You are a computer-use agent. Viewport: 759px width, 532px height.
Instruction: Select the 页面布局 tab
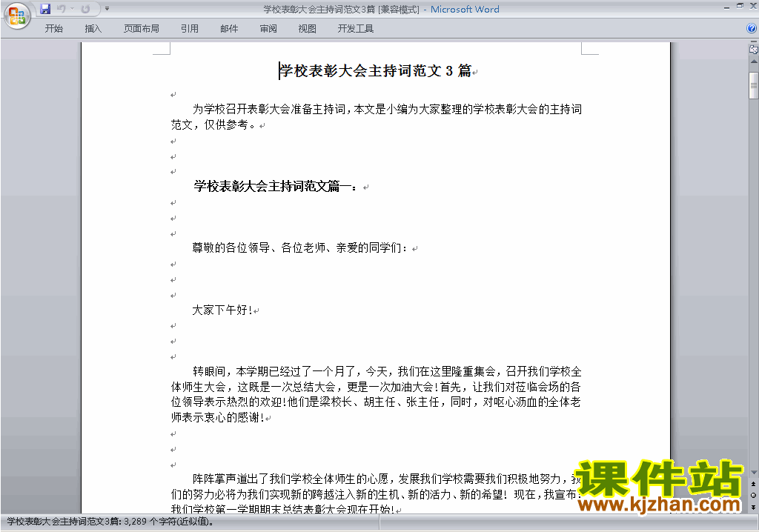[x=141, y=29]
